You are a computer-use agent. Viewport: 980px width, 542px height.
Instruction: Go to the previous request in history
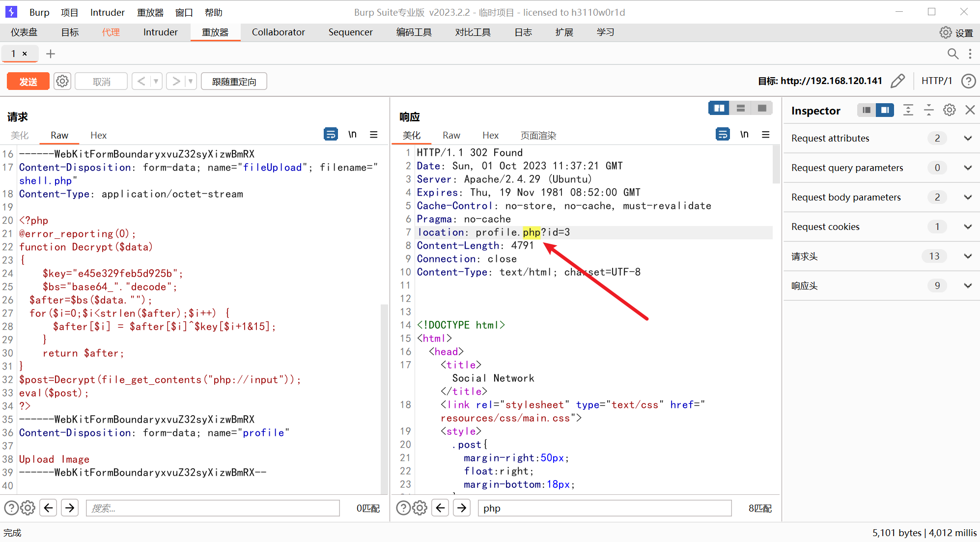point(141,81)
